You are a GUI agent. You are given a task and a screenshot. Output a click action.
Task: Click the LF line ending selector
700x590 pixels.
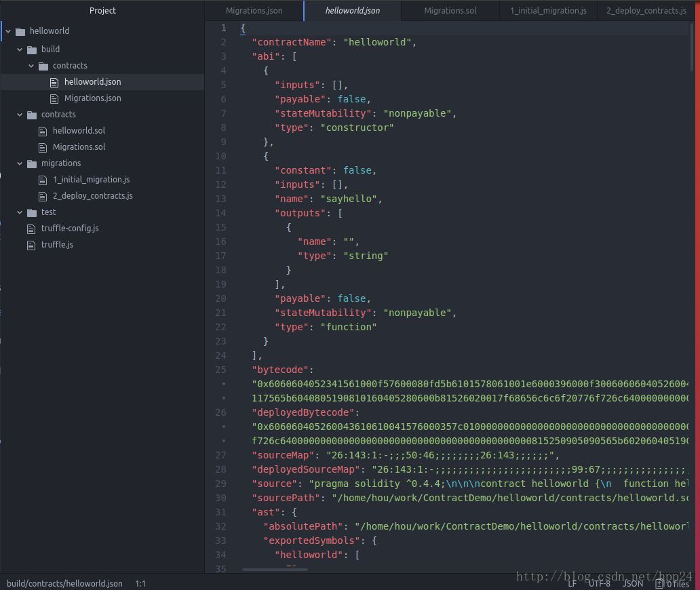click(572, 584)
